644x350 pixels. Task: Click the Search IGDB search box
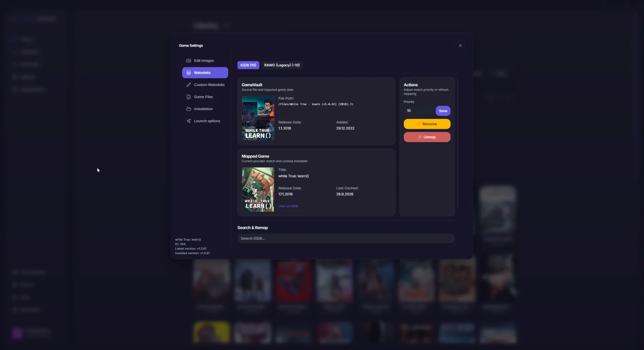pos(346,239)
